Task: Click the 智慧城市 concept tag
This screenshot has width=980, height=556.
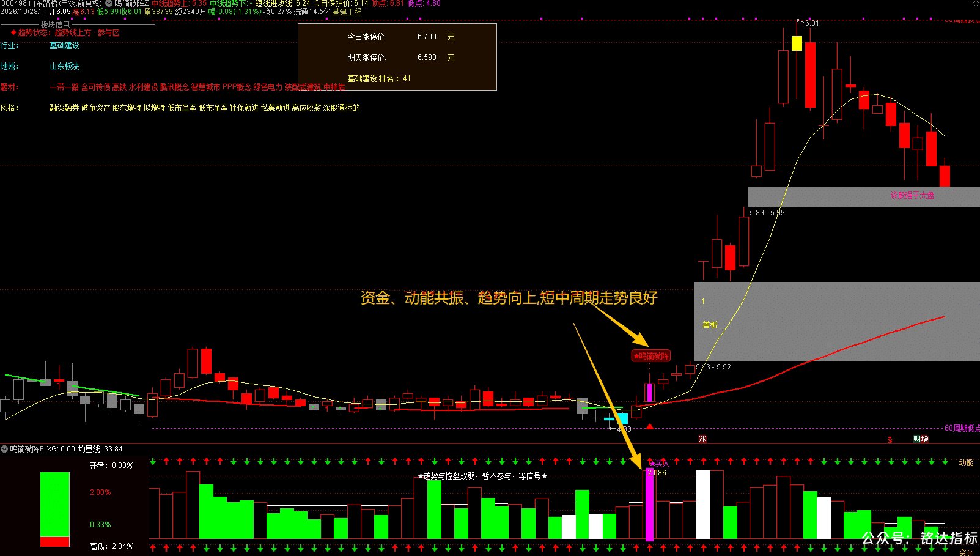Action: [205, 87]
